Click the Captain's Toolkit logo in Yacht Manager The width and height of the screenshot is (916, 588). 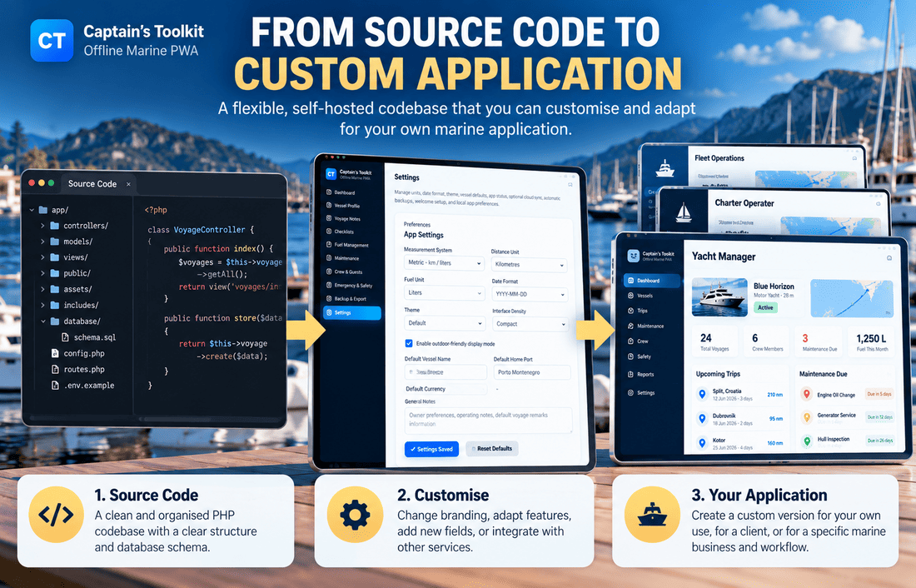pyautogui.click(x=633, y=256)
